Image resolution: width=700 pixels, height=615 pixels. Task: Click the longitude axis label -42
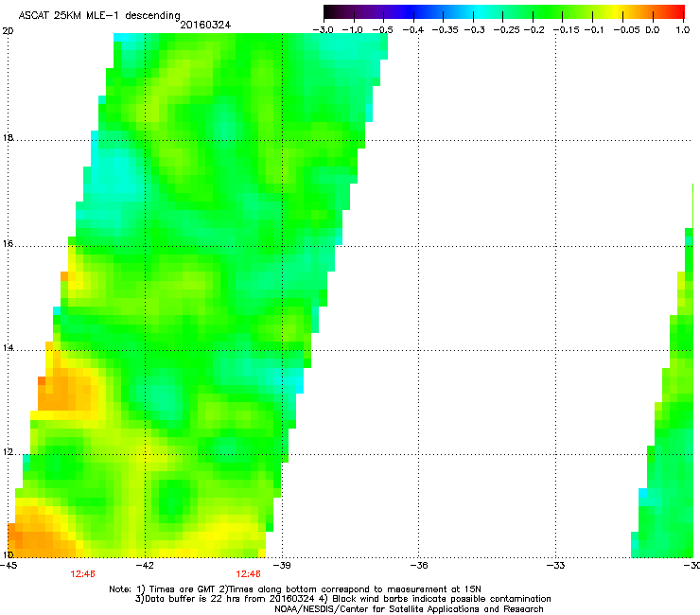[x=144, y=566]
